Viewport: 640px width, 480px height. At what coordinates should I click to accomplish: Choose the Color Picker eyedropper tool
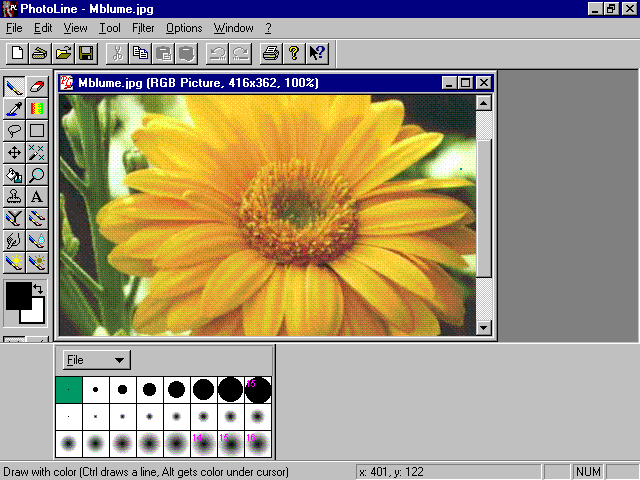pos(15,109)
